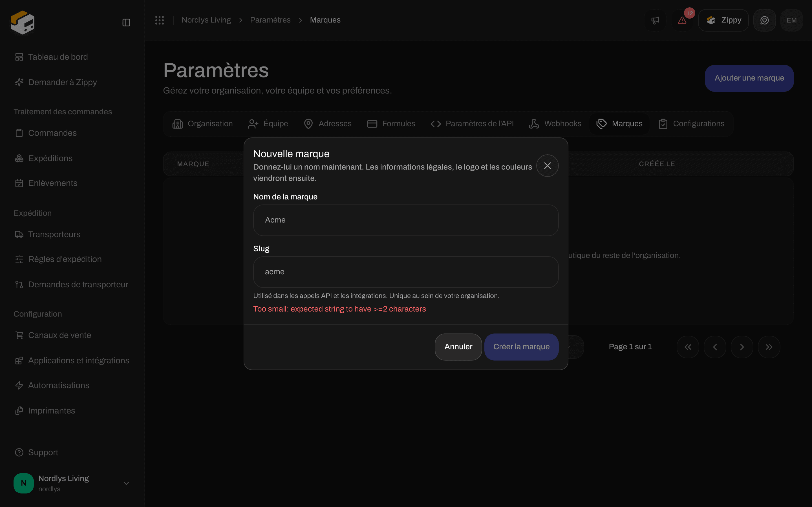Close the Nouvelle marque dialog
Screen dimensions: 812x507
click(547, 166)
